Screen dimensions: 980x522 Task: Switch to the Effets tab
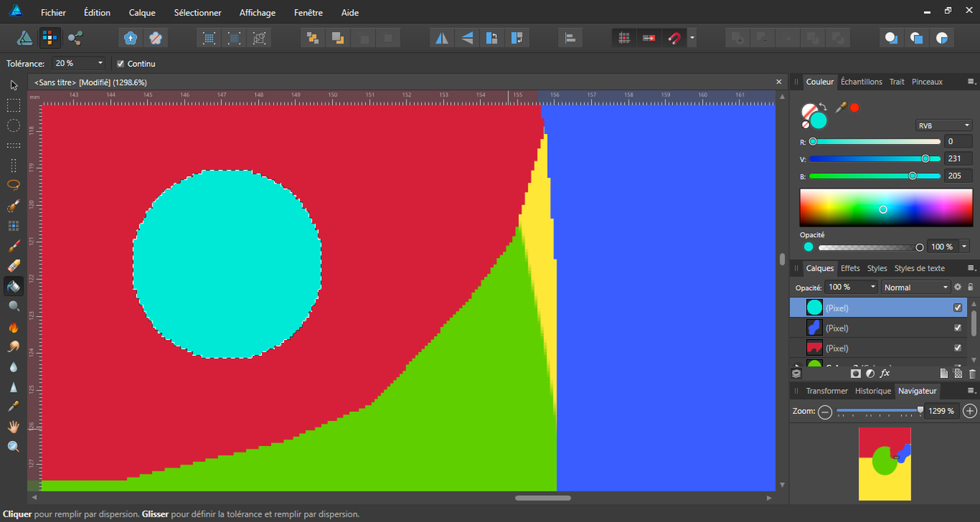point(850,268)
